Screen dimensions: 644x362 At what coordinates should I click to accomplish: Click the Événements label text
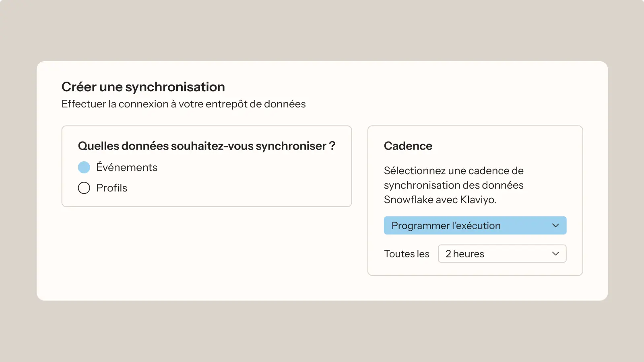point(127,167)
